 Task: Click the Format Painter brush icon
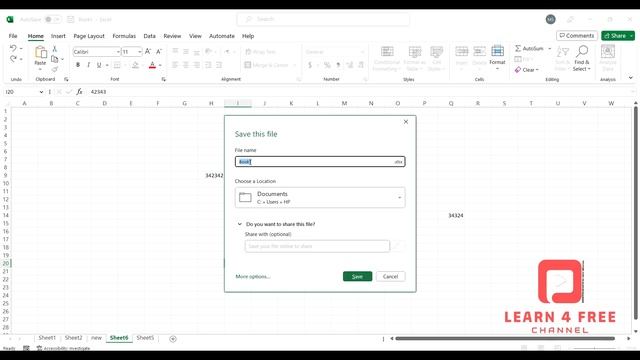pyautogui.click(x=55, y=69)
